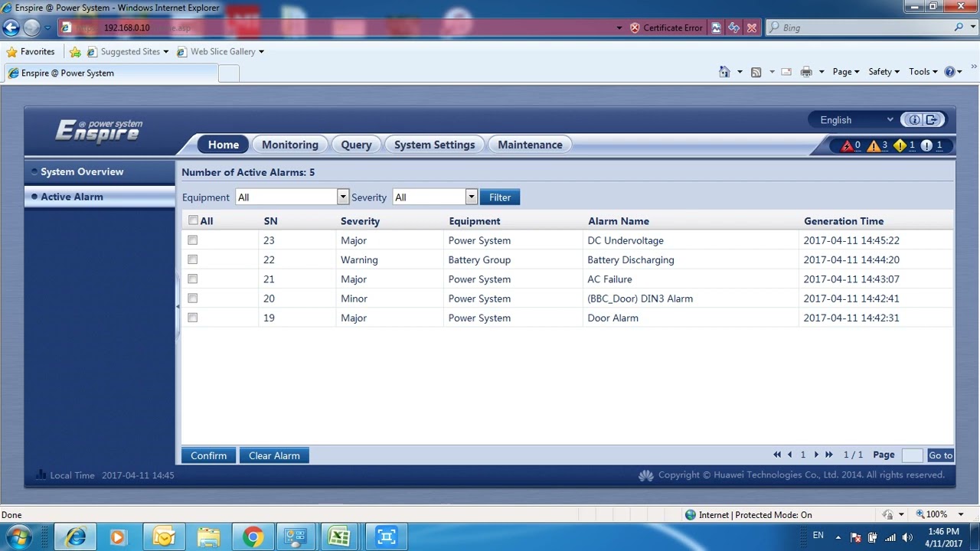Open a new blank browser tab
Image resolution: width=980 pixels, height=551 pixels.
(x=229, y=73)
